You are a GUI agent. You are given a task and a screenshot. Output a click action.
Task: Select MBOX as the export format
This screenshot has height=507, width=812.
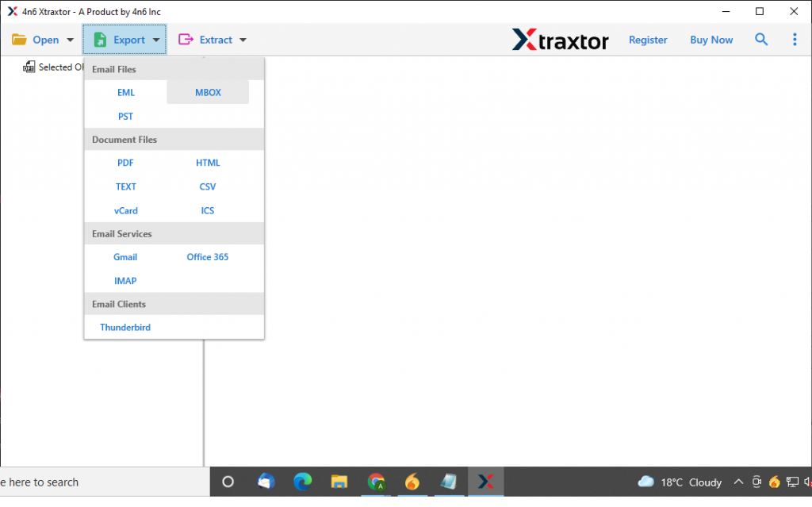(x=207, y=92)
